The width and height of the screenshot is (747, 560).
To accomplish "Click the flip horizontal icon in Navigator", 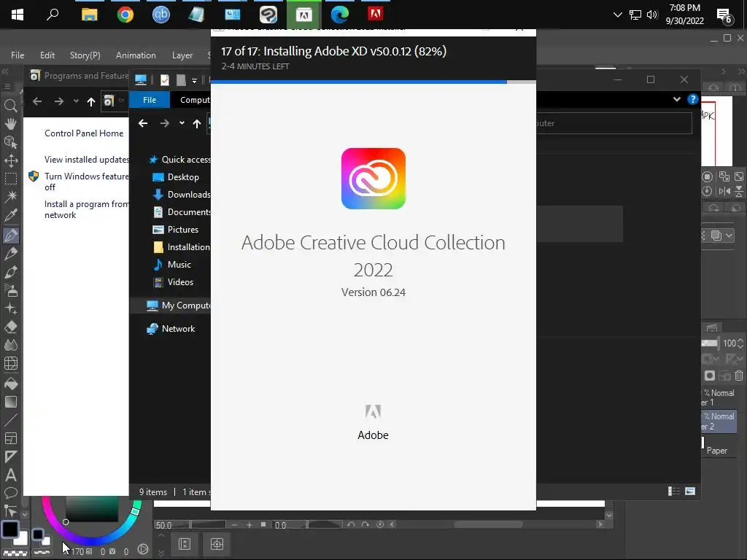I will click(x=724, y=191).
